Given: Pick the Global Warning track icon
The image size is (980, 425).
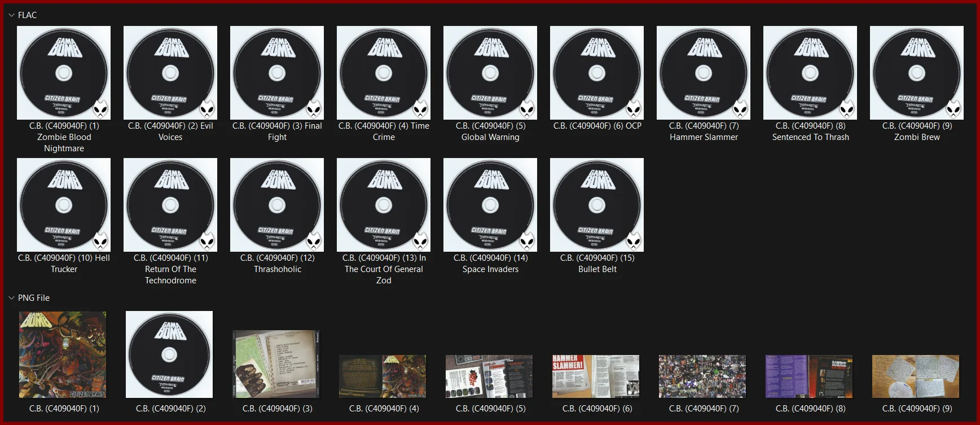Looking at the screenshot, I should [490, 73].
